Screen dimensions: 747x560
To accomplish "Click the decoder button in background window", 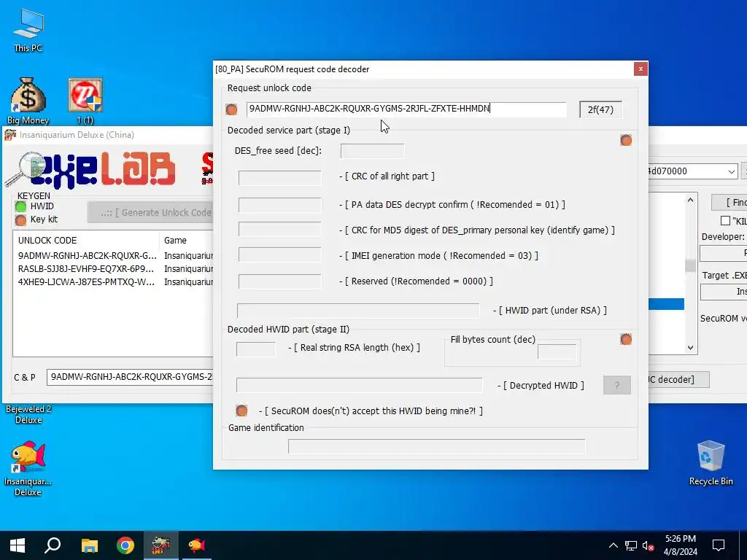I will (x=679, y=379).
